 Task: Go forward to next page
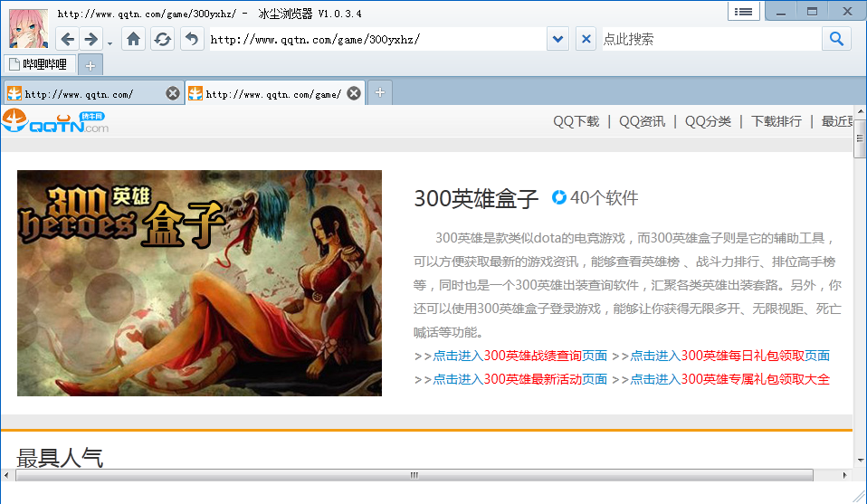click(91, 39)
